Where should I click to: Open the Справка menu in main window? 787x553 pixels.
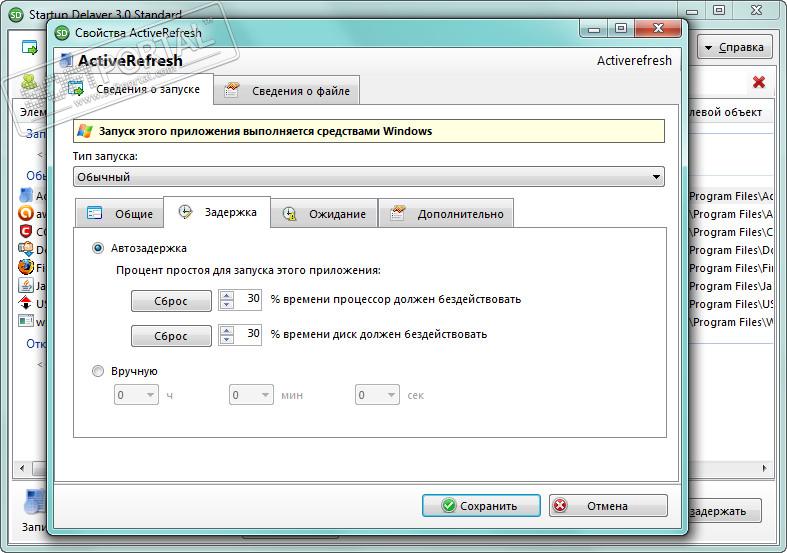[734, 47]
